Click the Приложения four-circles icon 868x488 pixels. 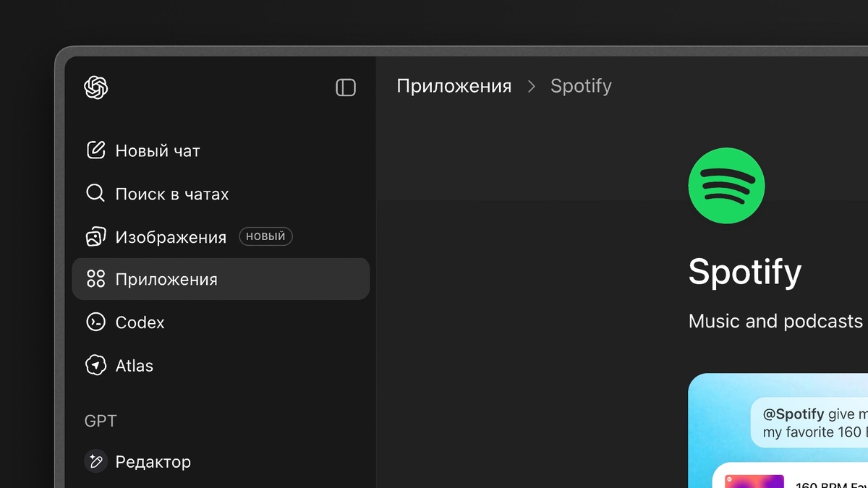(x=95, y=279)
